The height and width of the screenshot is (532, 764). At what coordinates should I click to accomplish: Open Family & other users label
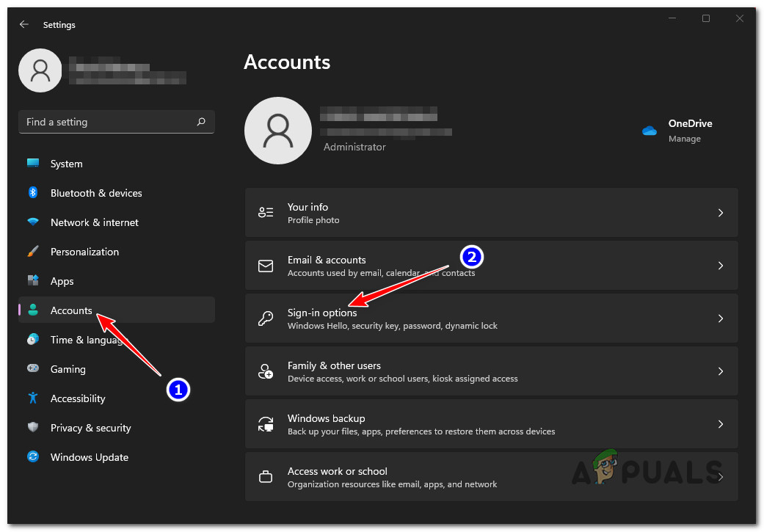(x=334, y=365)
